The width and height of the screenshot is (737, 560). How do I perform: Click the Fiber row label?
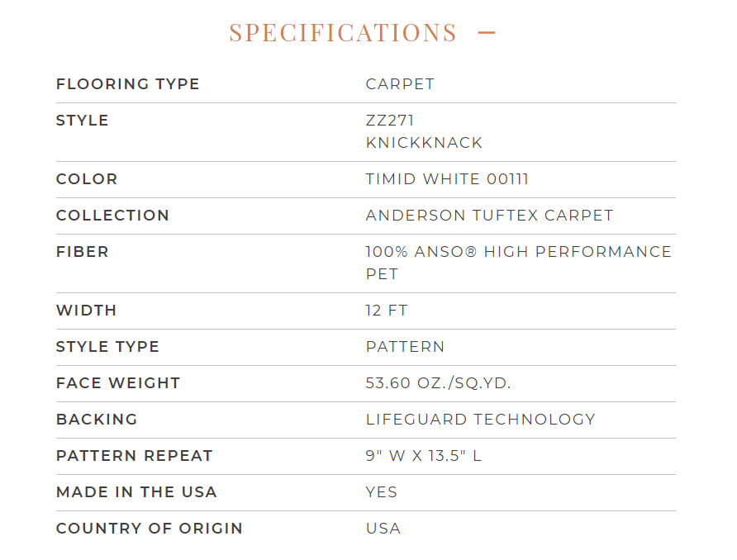point(83,252)
